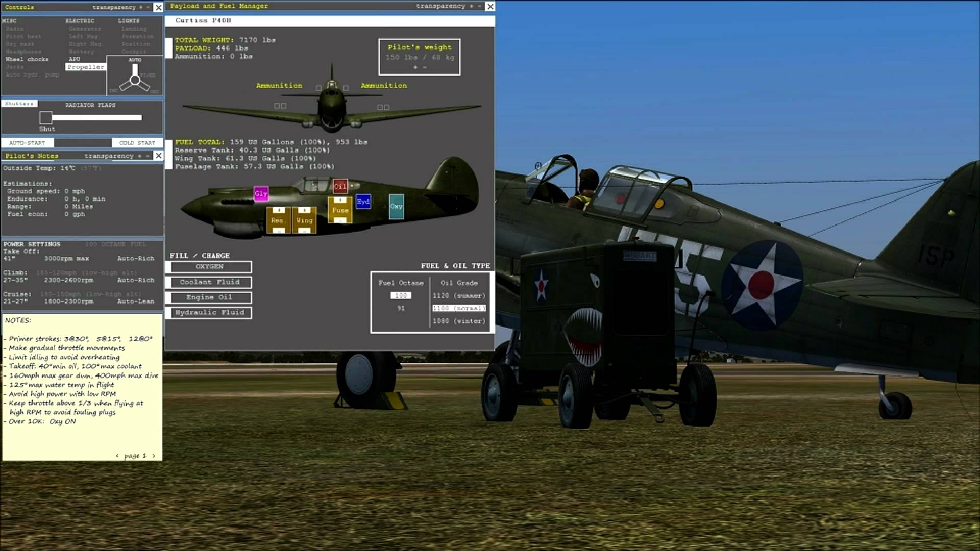Screen dimensions: 980x551
Task: Toggle Landing lights
Action: click(x=134, y=29)
